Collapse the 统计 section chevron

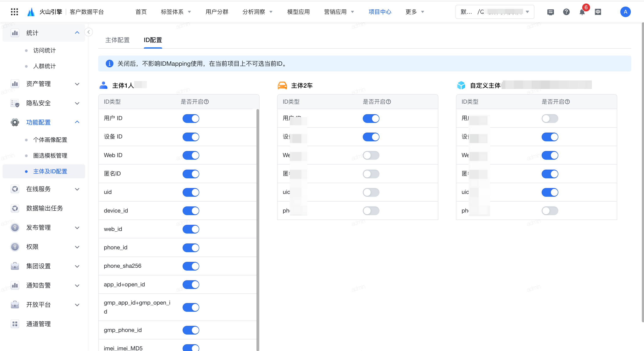tap(77, 33)
